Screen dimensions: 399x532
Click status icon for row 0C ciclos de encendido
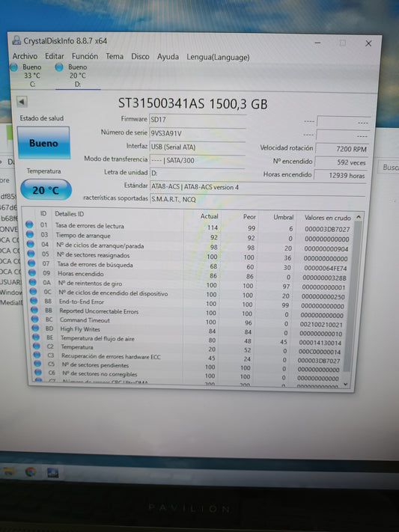point(33,292)
